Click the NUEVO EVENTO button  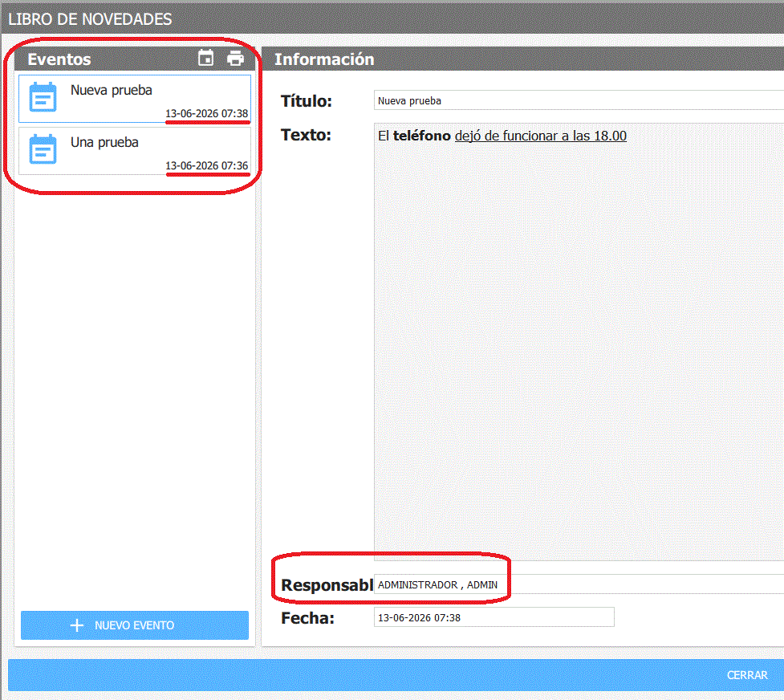135,625
